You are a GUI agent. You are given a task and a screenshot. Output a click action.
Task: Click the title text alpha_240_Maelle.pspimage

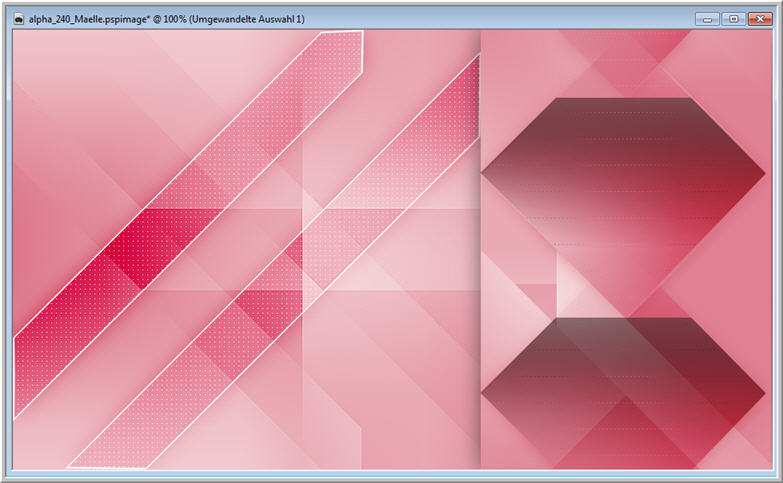pyautogui.click(x=89, y=19)
